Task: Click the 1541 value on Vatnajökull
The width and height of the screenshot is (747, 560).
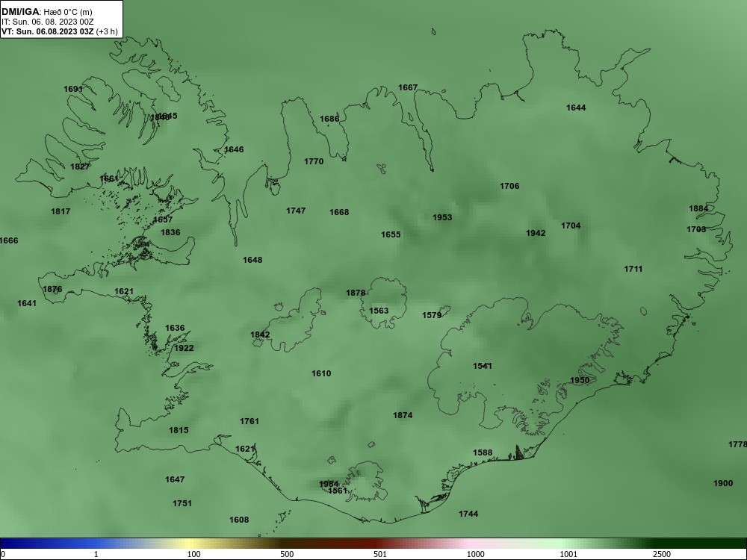Action: [483, 366]
